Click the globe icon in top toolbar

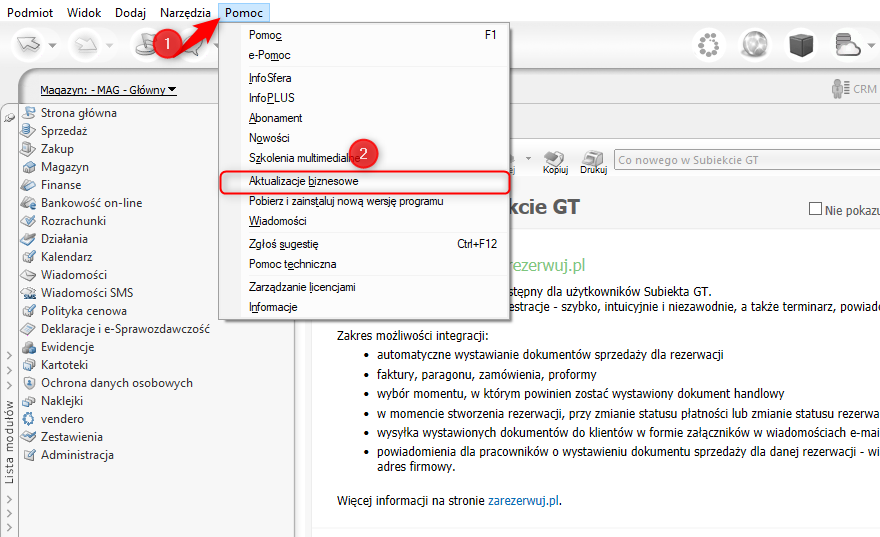[x=754, y=44]
